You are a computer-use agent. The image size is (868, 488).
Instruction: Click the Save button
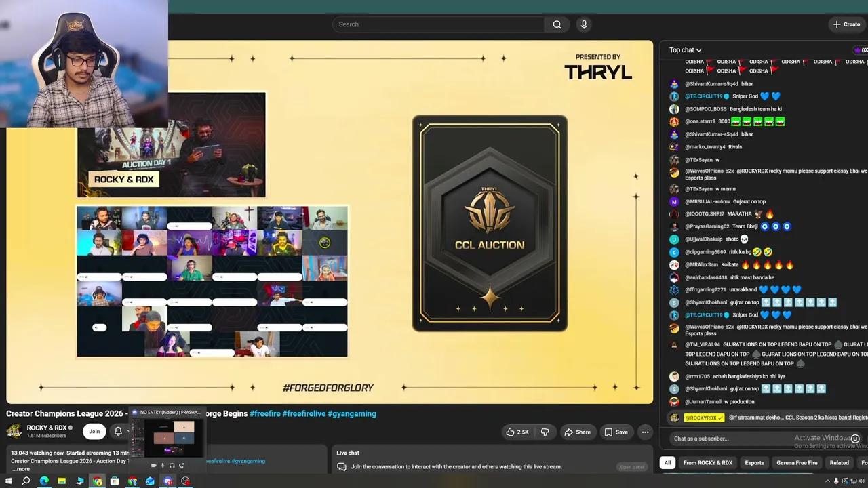coord(616,432)
